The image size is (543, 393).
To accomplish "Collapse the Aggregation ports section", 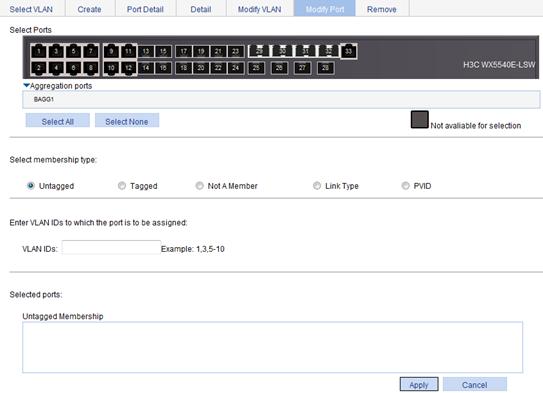I will pos(26,85).
